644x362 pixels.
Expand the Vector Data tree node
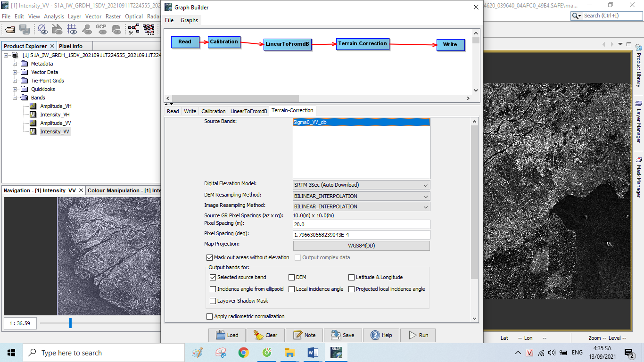pos(15,72)
